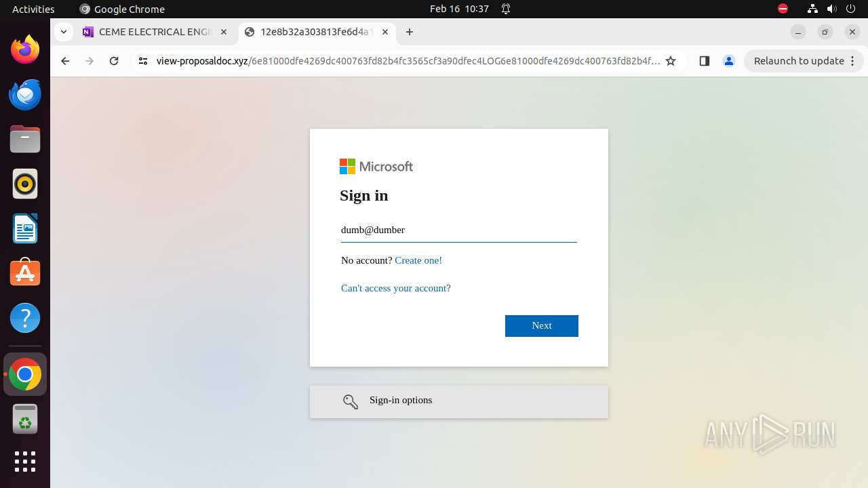This screenshot has width=868, height=488.
Task: Click Relaunch to update button
Action: click(804, 61)
